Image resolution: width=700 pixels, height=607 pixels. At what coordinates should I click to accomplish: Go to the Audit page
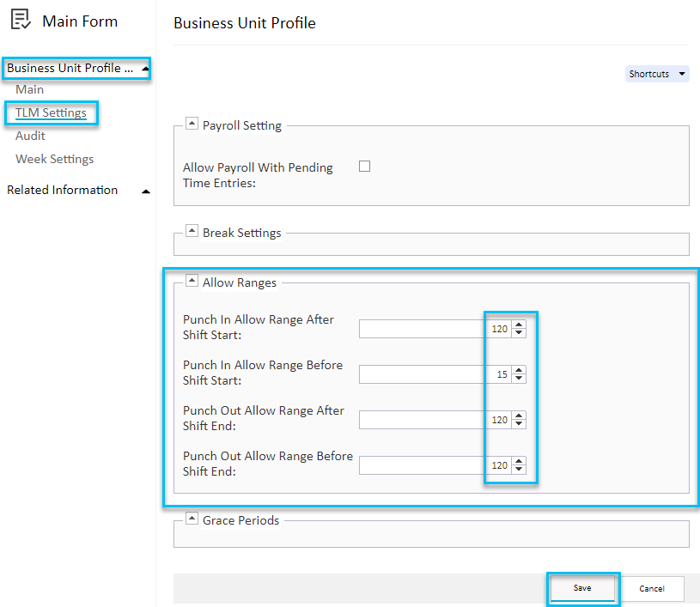[30, 136]
